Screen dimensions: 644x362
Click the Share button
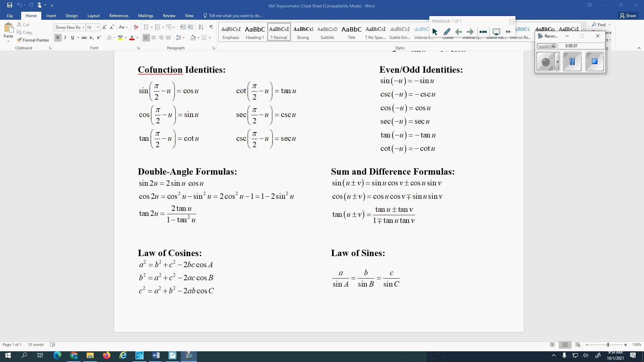click(x=628, y=16)
